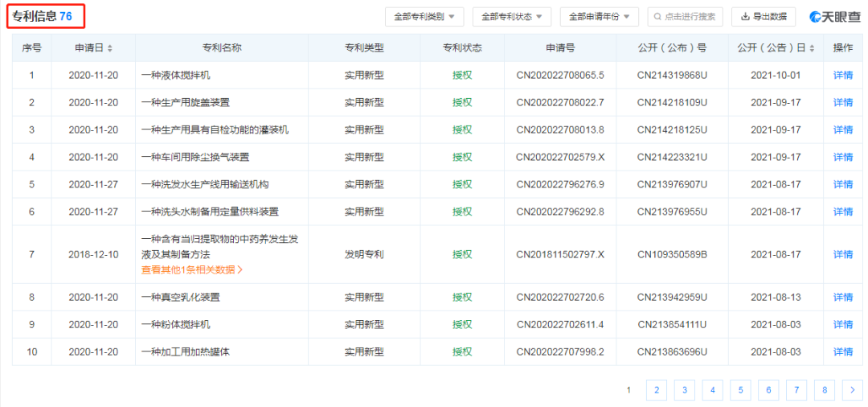This screenshot has height=407, width=868.
Task: Open 详情 for 一种真空乳化装置
Action: (843, 298)
